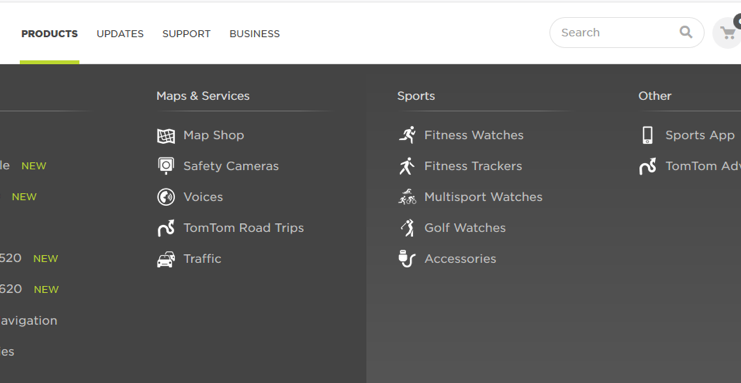
Task: Click the Fitness Watches runner icon
Action: pos(407,135)
